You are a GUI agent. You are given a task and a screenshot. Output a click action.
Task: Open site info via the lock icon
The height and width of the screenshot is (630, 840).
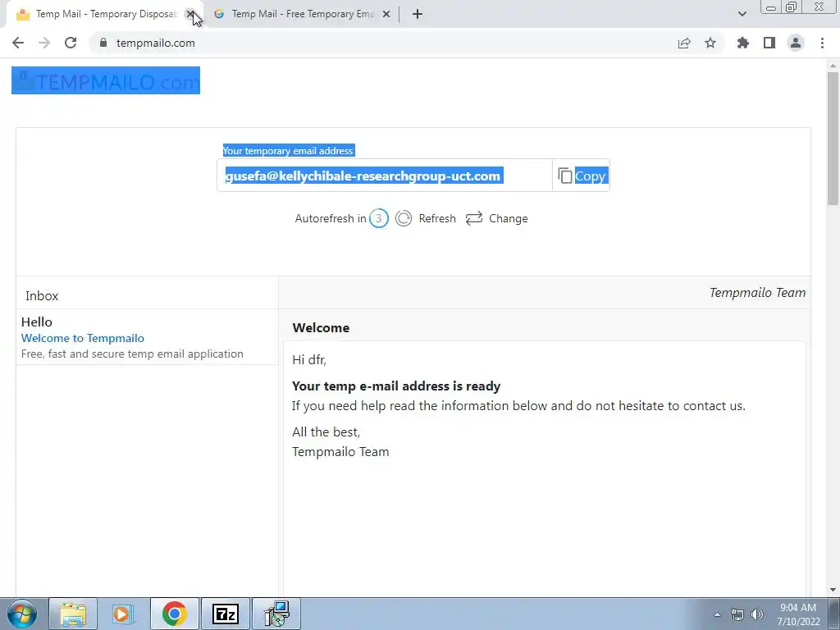[103, 43]
